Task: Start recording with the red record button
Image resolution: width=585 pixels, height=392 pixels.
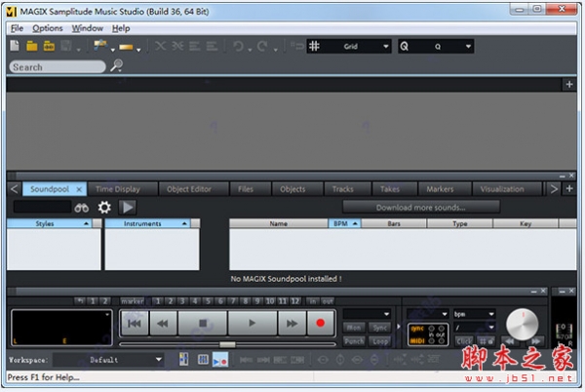Action: pyautogui.click(x=317, y=323)
